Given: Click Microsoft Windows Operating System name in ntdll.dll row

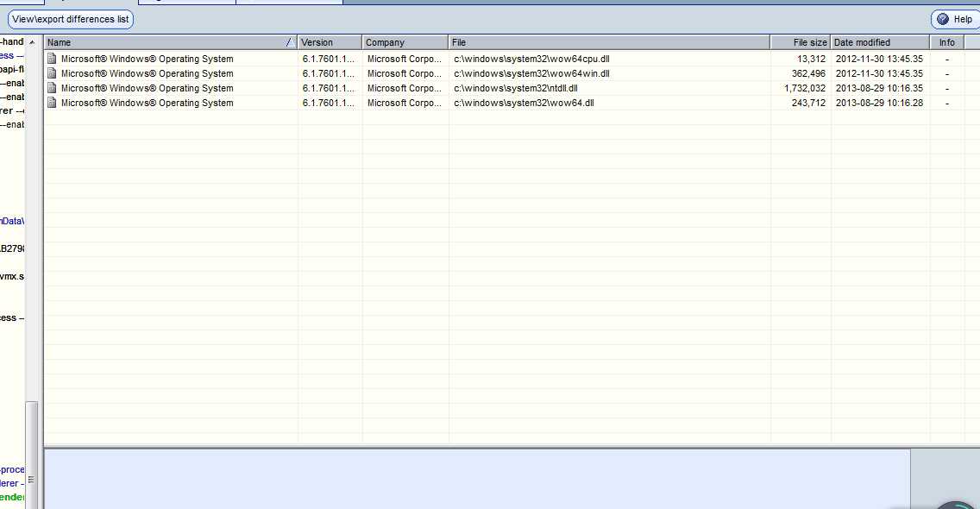Looking at the screenshot, I should coord(147,88).
